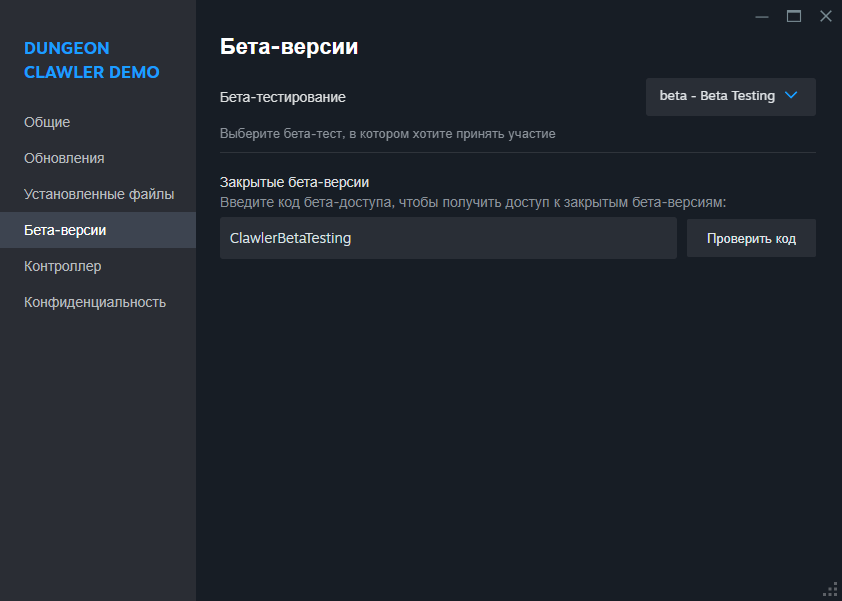Minimize the properties window
Viewport: 842px width, 601px height.
point(761,17)
